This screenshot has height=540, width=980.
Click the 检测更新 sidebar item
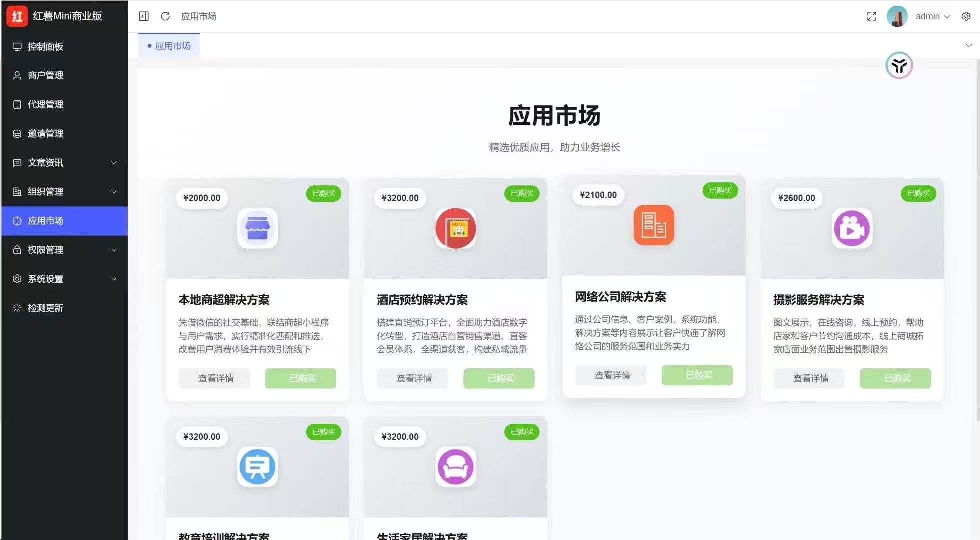pyautogui.click(x=45, y=308)
